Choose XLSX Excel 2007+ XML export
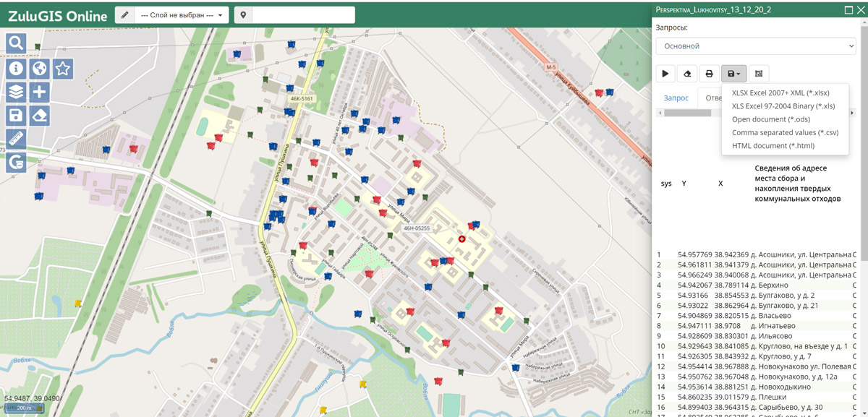This screenshot has height=417, width=868. pos(780,93)
